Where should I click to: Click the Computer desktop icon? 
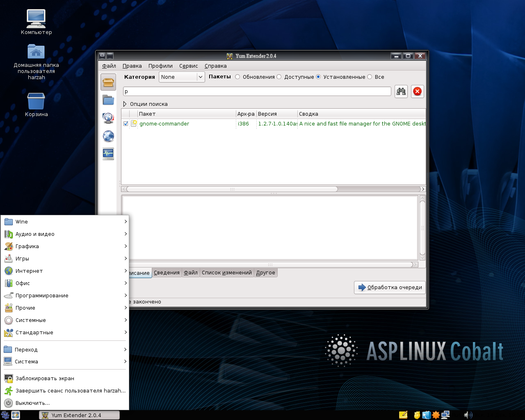click(36, 18)
